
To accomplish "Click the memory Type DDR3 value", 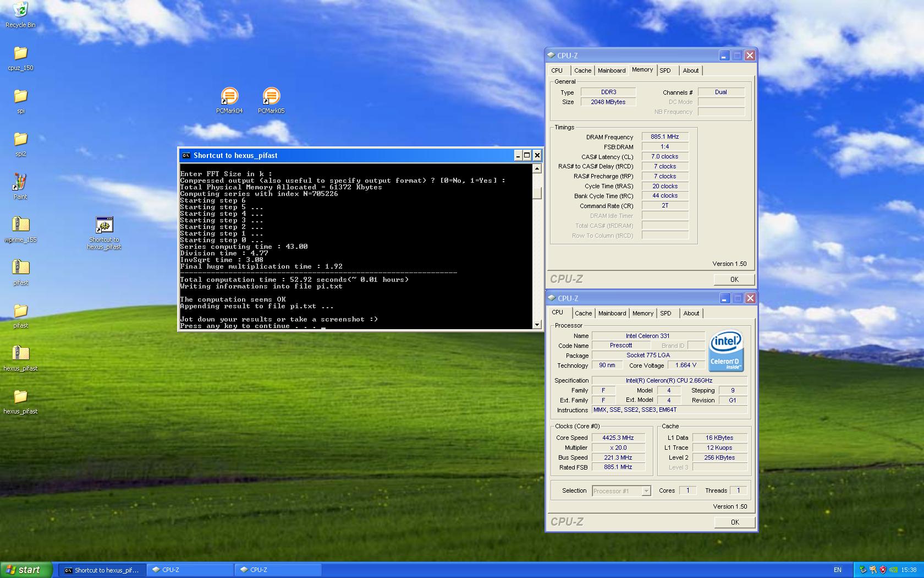I will 608,92.
